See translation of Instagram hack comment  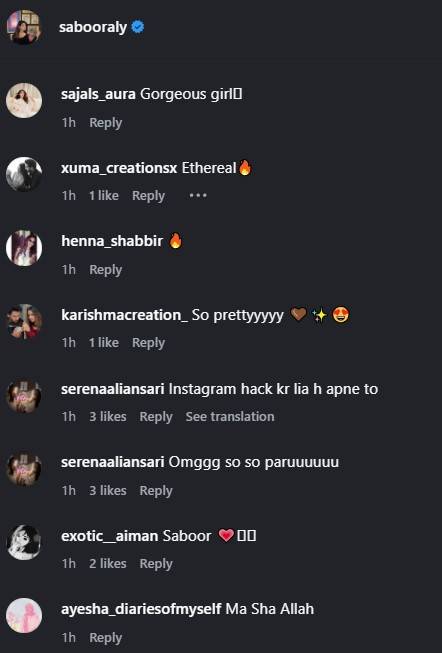[x=230, y=416]
